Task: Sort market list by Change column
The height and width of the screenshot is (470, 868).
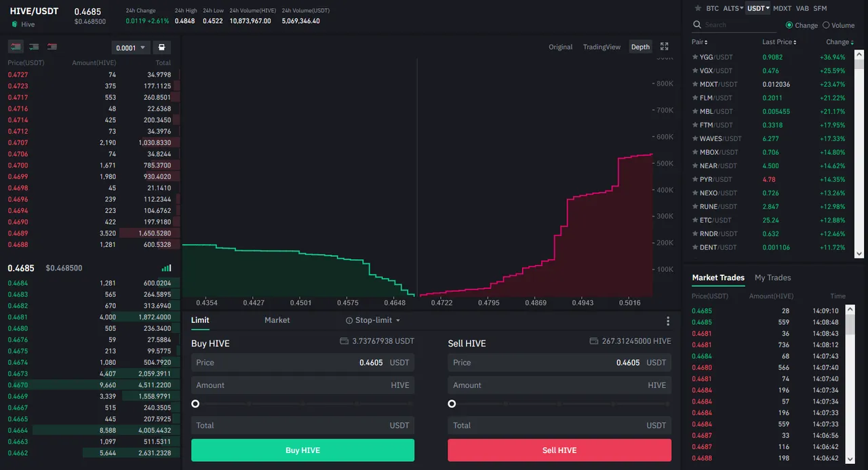Action: point(840,42)
